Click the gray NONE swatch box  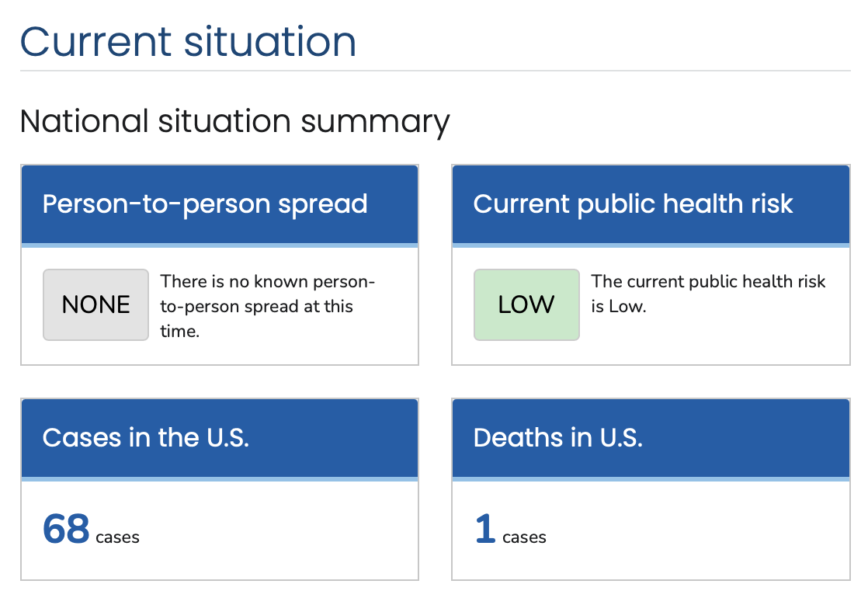(x=95, y=304)
